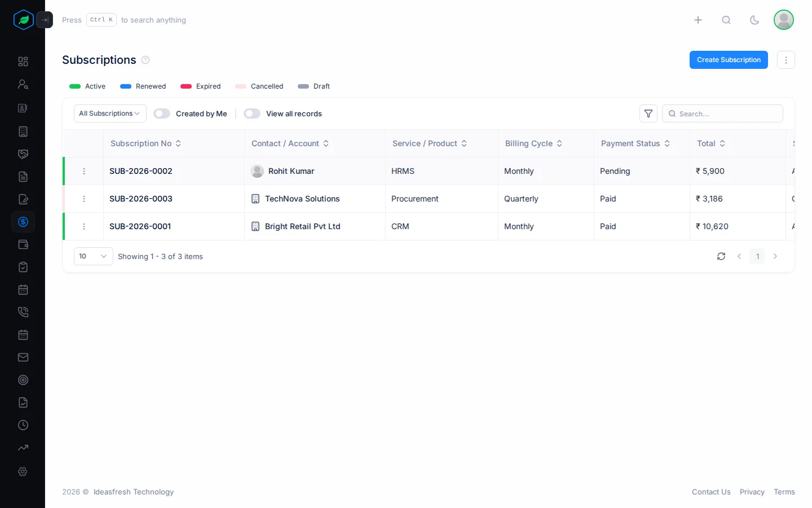Screen dimensions: 812x508
Task: Click the green Active status legend swatch
Action: tap(75, 86)
